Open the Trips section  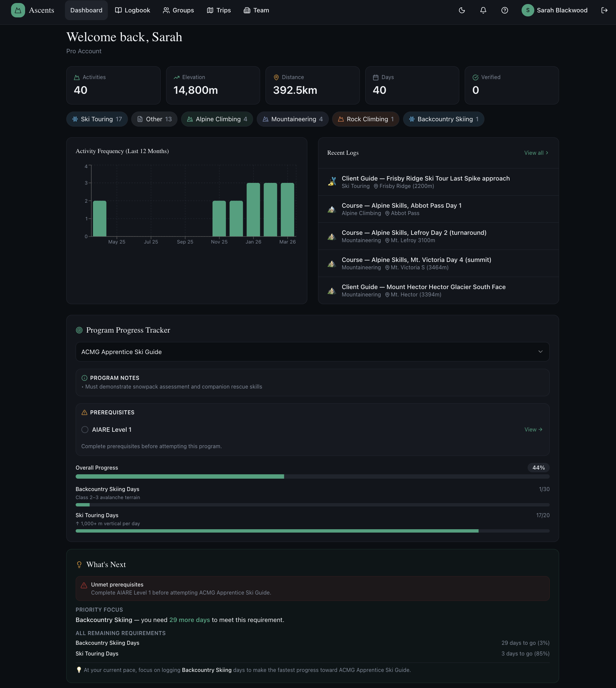[x=219, y=10]
